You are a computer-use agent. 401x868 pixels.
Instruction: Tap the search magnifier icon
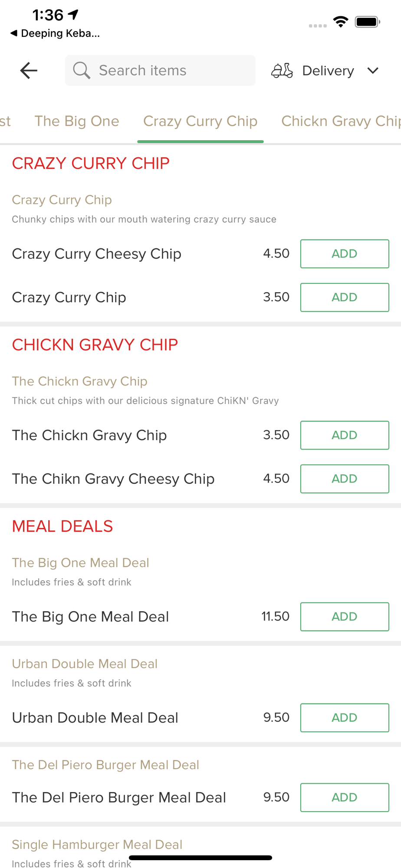tap(81, 70)
